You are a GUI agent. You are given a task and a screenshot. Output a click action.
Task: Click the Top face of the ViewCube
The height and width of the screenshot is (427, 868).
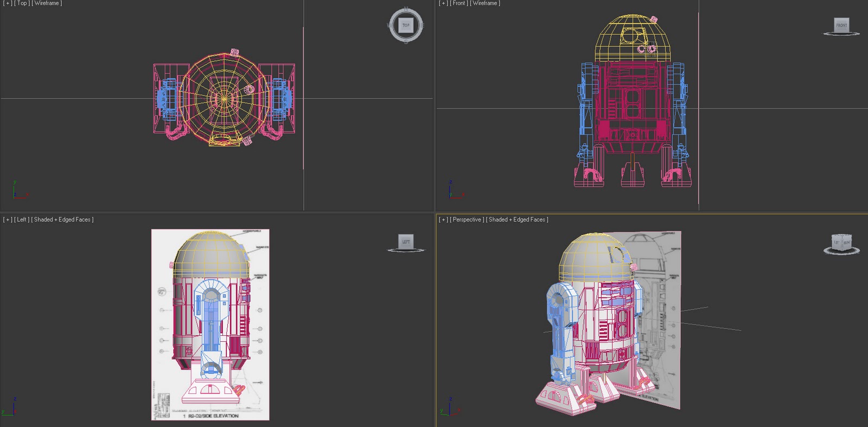(406, 25)
